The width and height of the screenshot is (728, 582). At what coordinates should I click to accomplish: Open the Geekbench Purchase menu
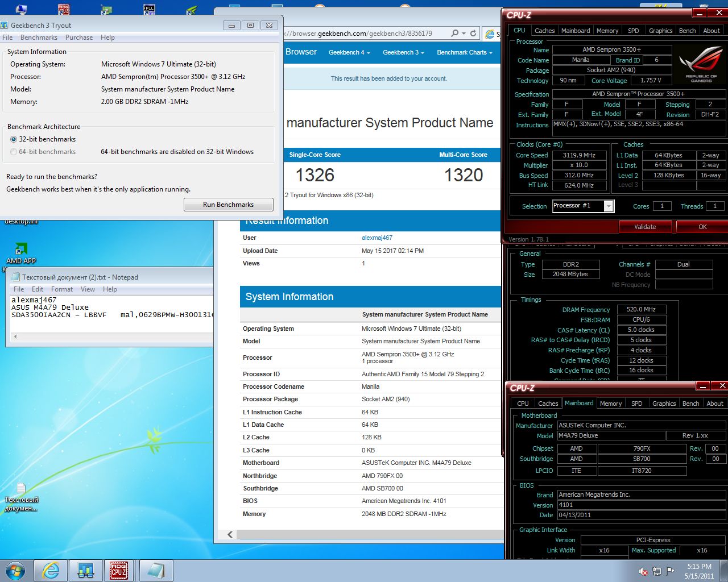point(79,38)
